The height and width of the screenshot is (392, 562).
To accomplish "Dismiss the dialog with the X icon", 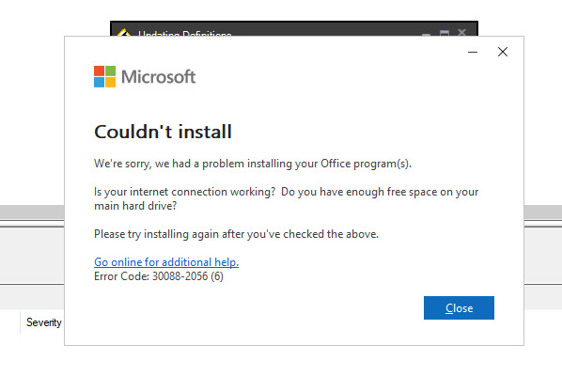I will click(503, 52).
